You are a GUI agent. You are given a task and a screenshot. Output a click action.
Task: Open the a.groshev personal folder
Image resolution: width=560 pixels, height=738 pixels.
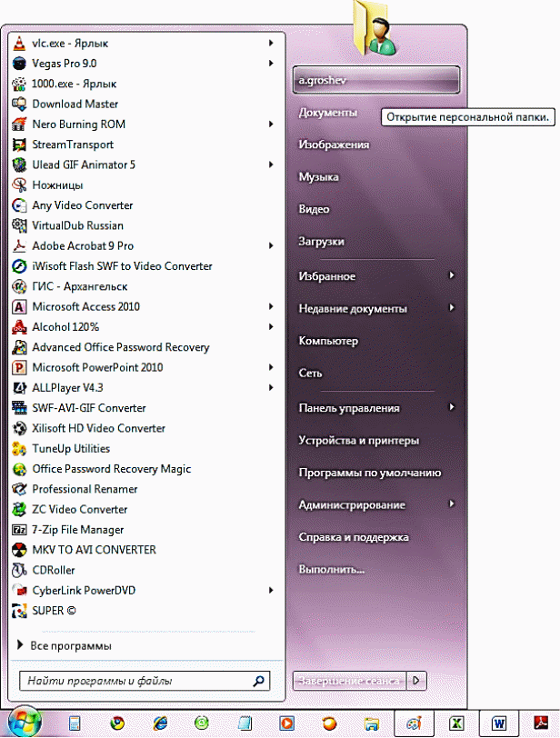tap(376, 80)
